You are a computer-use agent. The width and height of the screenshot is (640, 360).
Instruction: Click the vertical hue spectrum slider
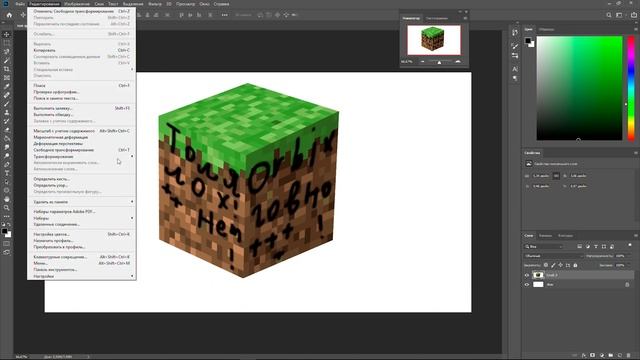coord(631,88)
